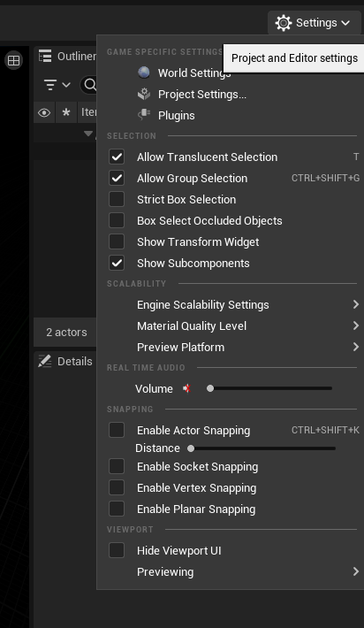Open the Preview Platform submenu

pyautogui.click(x=230, y=348)
